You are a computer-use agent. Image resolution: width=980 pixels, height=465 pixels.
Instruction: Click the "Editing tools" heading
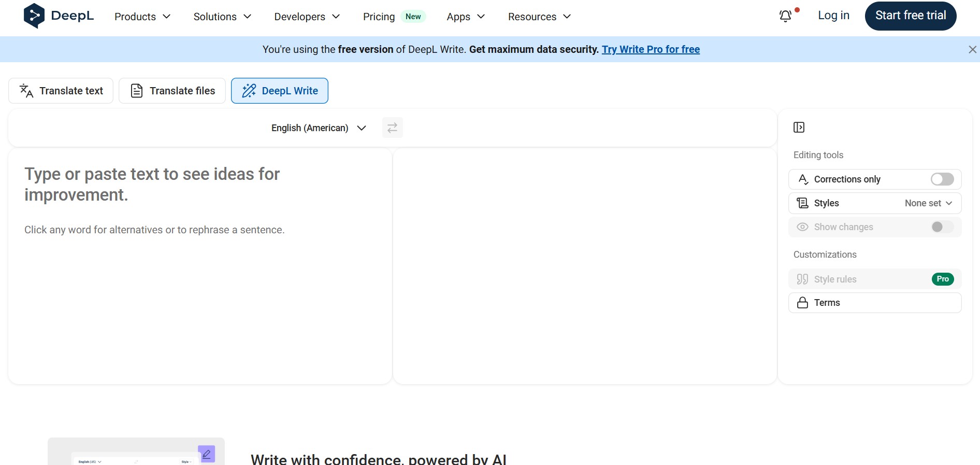[x=818, y=155]
